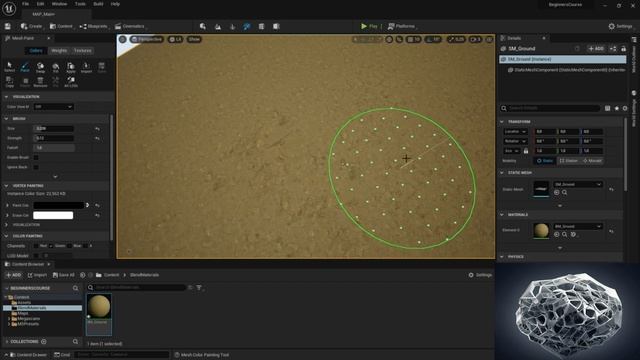The image size is (640, 360).
Task: Select the SM_Ground (Instance) row
Action: click(x=562, y=59)
